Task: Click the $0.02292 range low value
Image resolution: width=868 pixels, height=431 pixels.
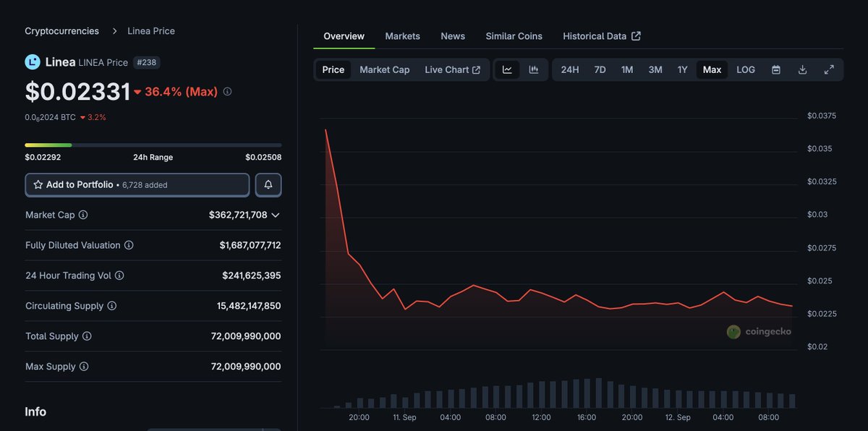Action: 43,157
